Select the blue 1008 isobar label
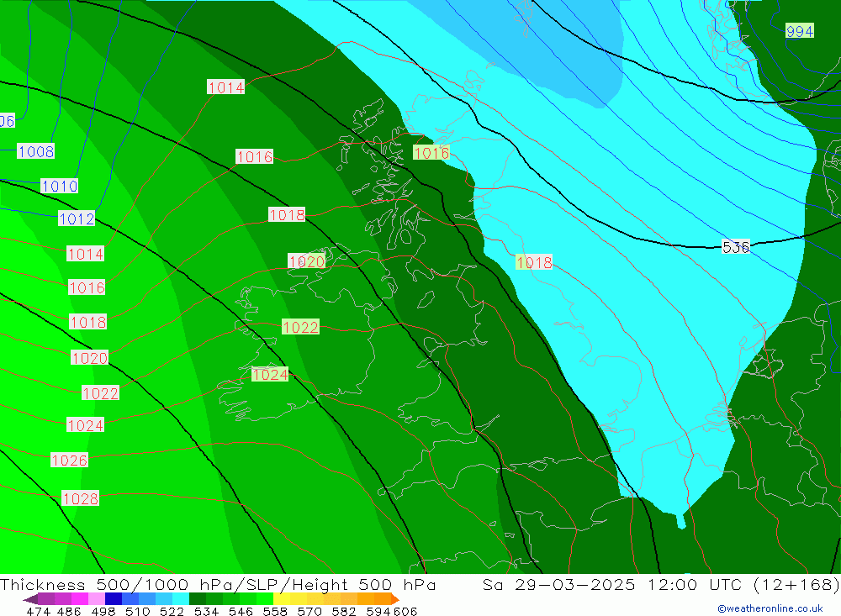 [36, 152]
